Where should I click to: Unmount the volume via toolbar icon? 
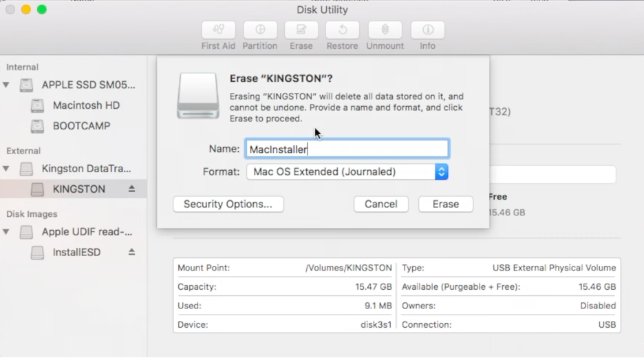point(385,30)
